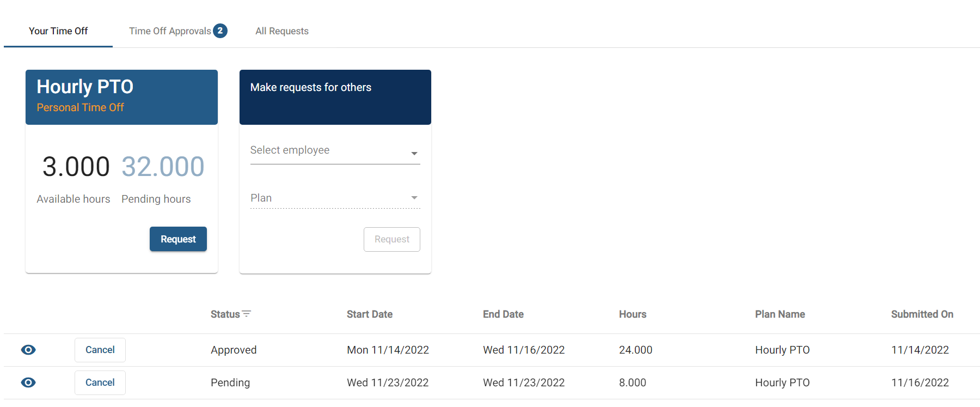Select the Your Time Off tab
Image resolution: width=980 pixels, height=407 pixels.
(58, 31)
